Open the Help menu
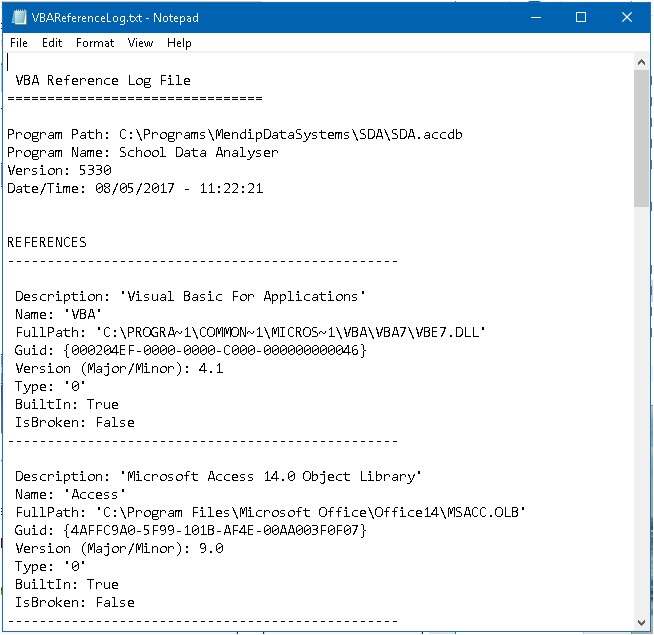Viewport: 654px width, 635px height. point(179,43)
